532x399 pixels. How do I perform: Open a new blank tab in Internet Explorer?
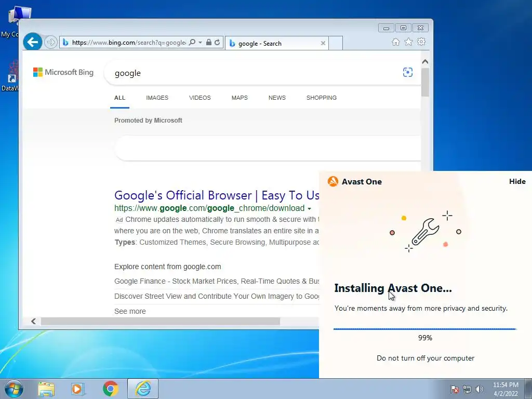(x=336, y=43)
